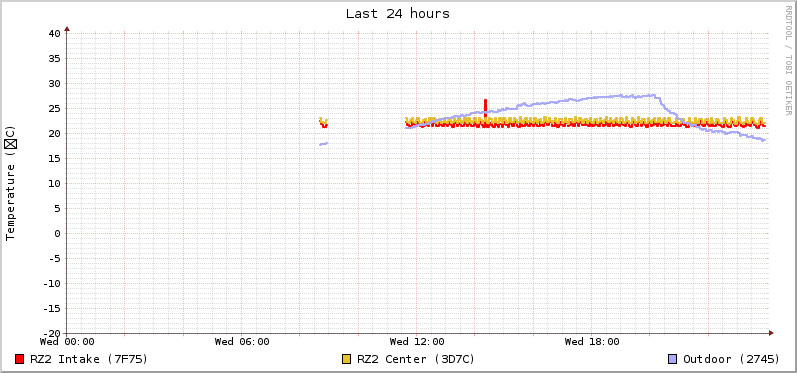
Task: Click the red RZ2 Intake legend swatch
Action: click(x=20, y=359)
